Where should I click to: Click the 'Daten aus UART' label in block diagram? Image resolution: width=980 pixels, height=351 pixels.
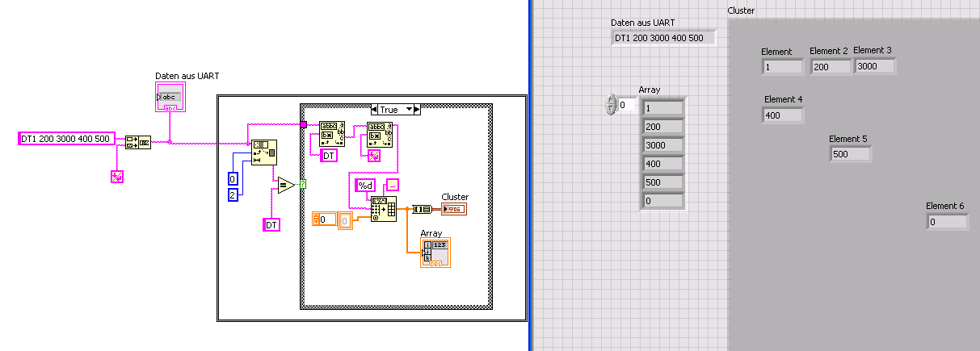(x=187, y=76)
